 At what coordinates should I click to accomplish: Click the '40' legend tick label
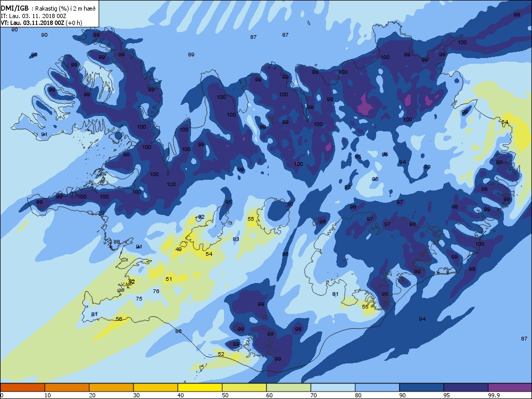click(180, 395)
